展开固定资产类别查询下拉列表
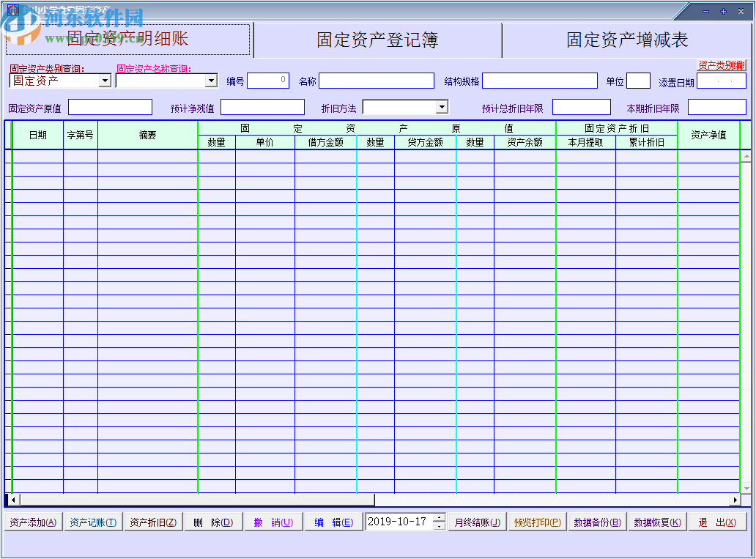756x559 pixels. [105, 81]
